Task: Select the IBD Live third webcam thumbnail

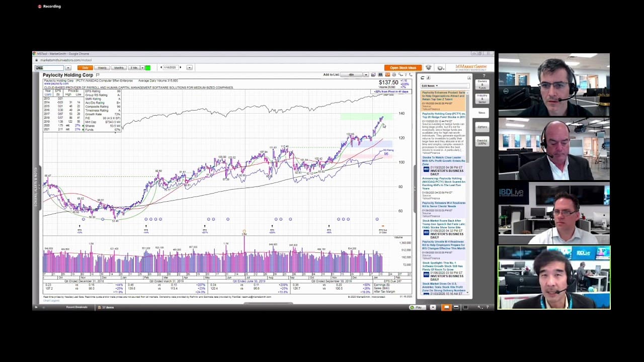Action: (x=554, y=213)
